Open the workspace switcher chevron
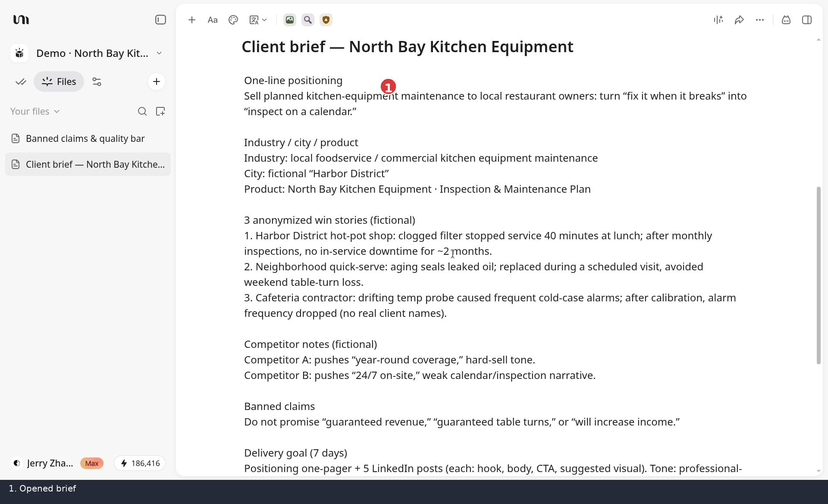 [159, 53]
